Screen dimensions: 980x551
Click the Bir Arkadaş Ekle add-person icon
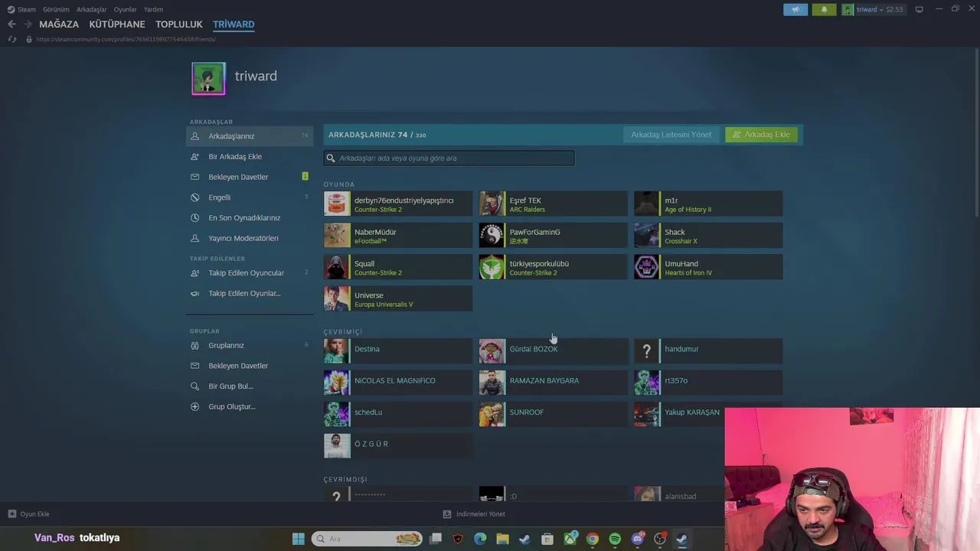[x=194, y=156]
